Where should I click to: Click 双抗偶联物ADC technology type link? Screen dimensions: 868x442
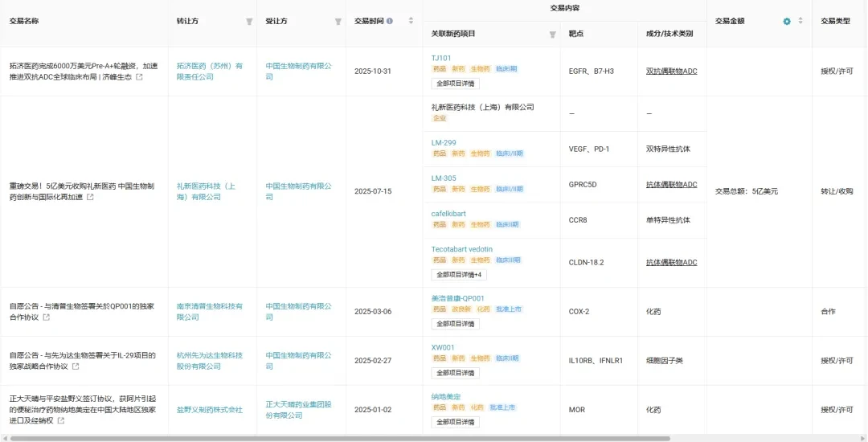coord(671,72)
